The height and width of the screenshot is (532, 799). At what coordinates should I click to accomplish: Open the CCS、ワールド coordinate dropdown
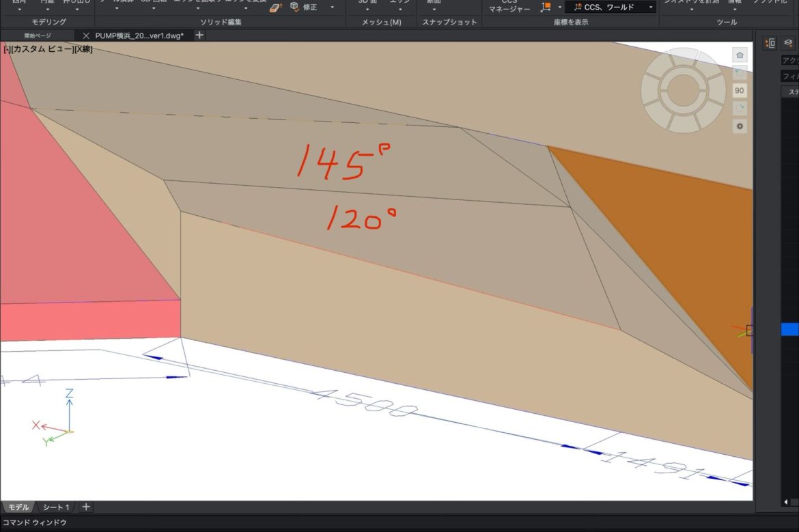pos(610,7)
